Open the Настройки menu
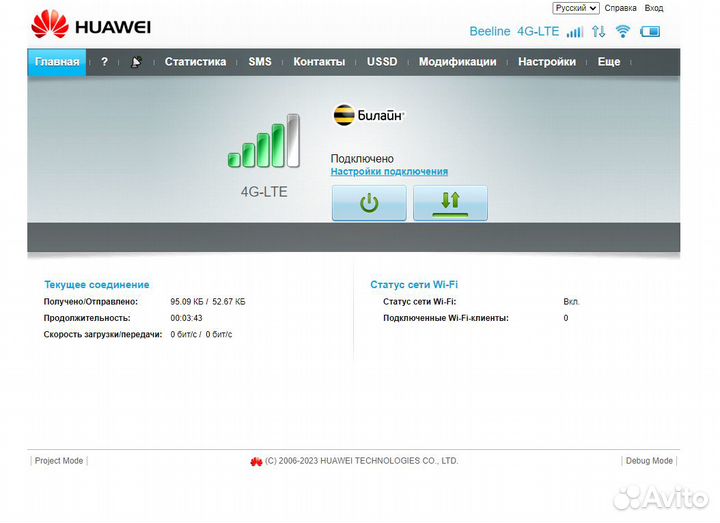Screen dimensions: 720x523 (x=547, y=62)
